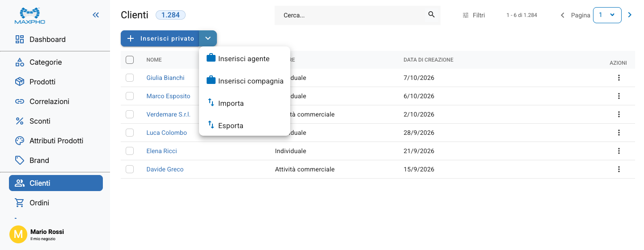Click the Data di creazione column header
This screenshot has width=644, height=250.
[x=428, y=60]
